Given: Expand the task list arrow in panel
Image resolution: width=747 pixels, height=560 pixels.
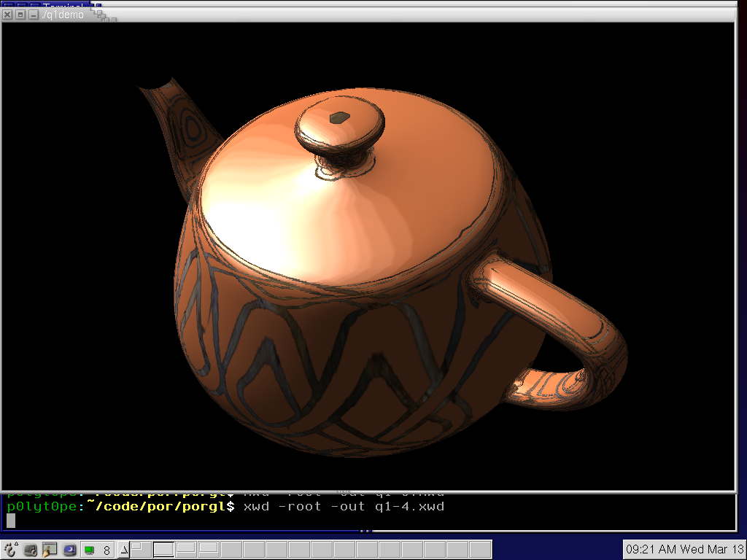Looking at the screenshot, I should 123,550.
